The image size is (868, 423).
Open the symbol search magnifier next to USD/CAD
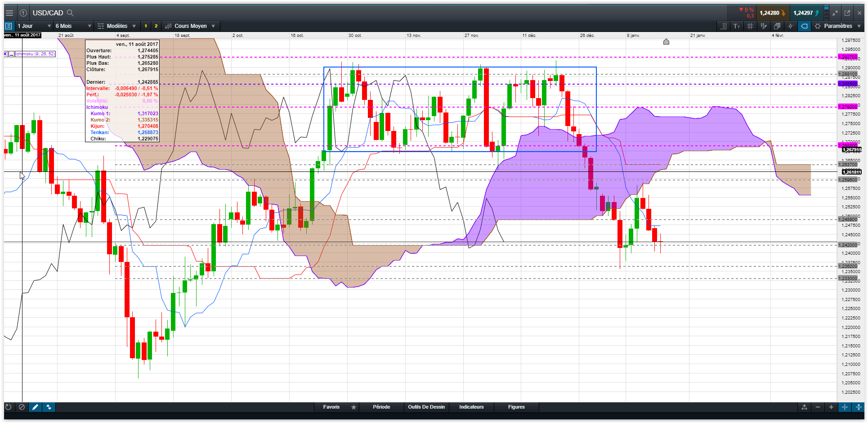pos(70,13)
